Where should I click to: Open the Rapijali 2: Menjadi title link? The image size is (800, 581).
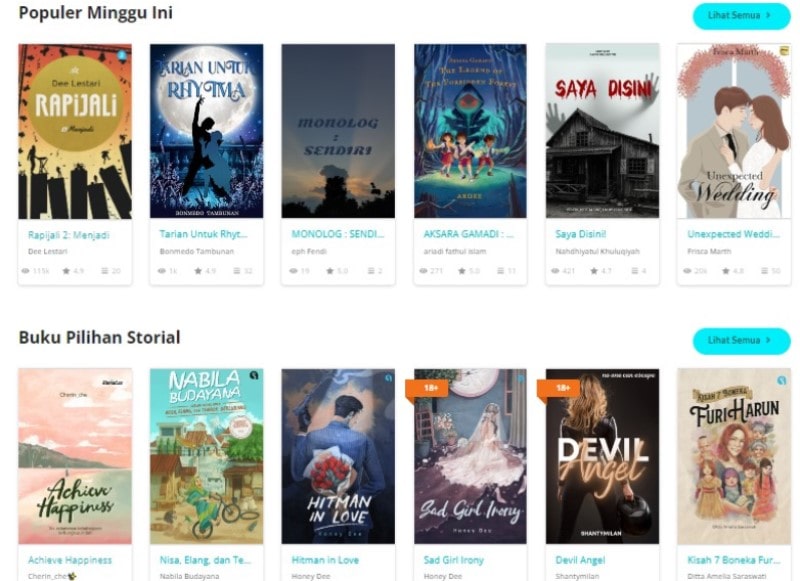pyautogui.click(x=68, y=235)
